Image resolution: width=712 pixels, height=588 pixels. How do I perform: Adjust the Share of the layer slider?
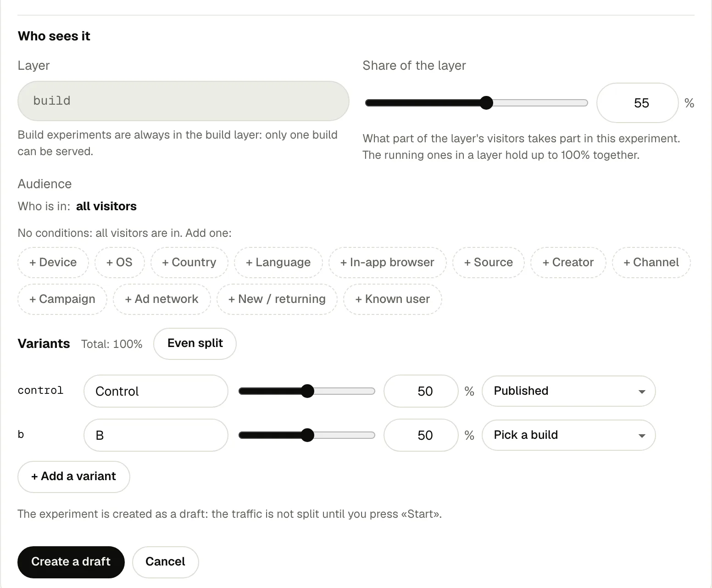[x=476, y=103]
